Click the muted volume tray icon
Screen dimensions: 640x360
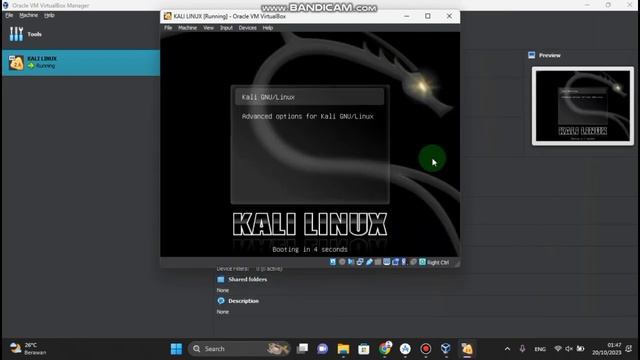tap(569, 349)
